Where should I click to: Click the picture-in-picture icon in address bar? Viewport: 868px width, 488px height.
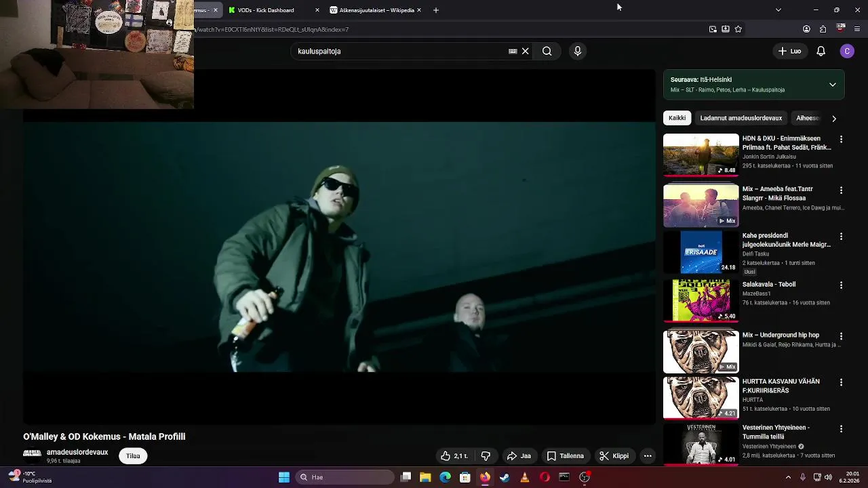pyautogui.click(x=713, y=29)
